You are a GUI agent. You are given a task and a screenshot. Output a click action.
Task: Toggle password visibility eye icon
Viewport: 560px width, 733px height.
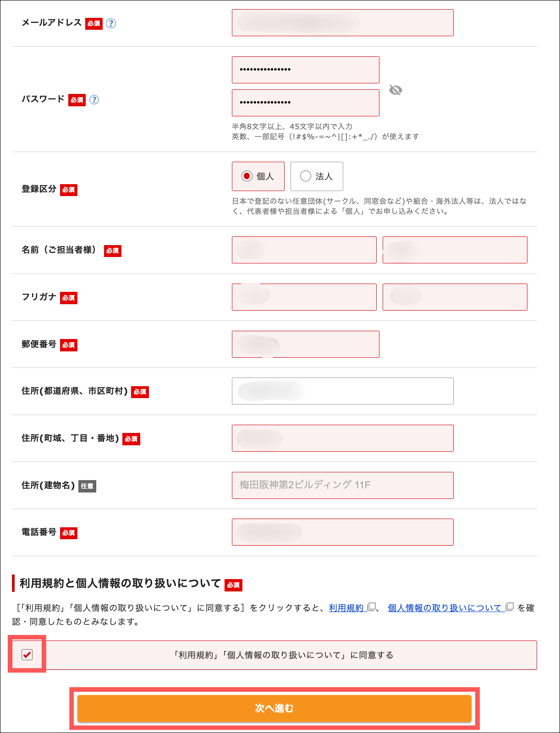coord(395,90)
